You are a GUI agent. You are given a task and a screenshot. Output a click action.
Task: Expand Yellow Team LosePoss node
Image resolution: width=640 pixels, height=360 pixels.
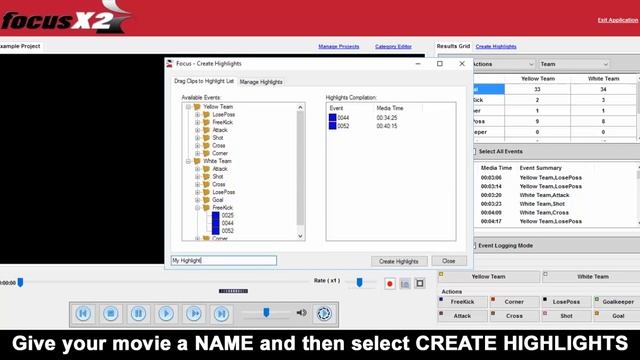tap(198, 115)
